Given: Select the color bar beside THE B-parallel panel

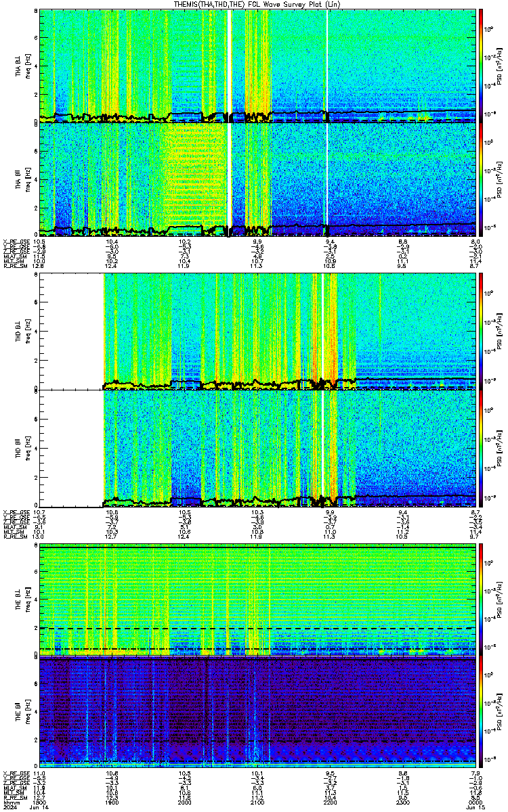Looking at the screenshot, I should point(482,713).
